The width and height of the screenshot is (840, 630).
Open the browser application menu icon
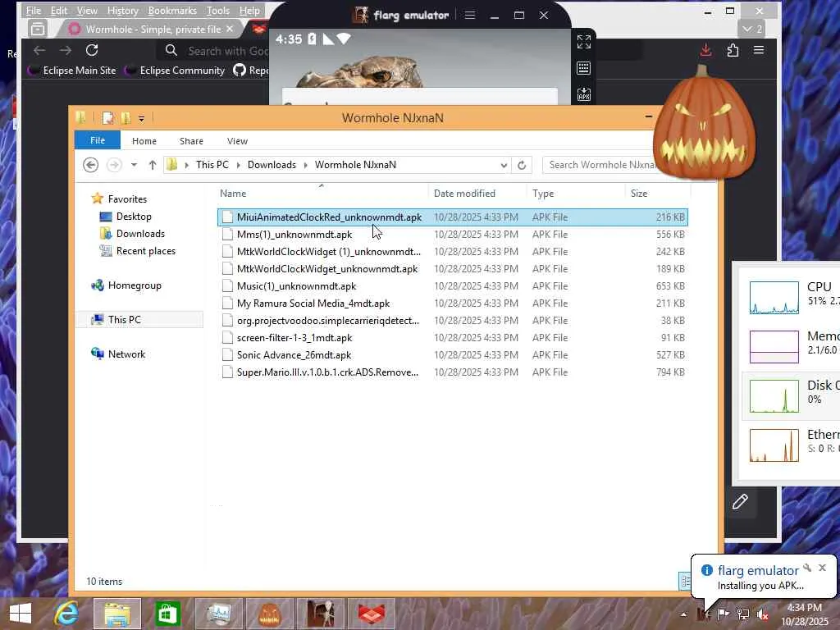point(759,50)
